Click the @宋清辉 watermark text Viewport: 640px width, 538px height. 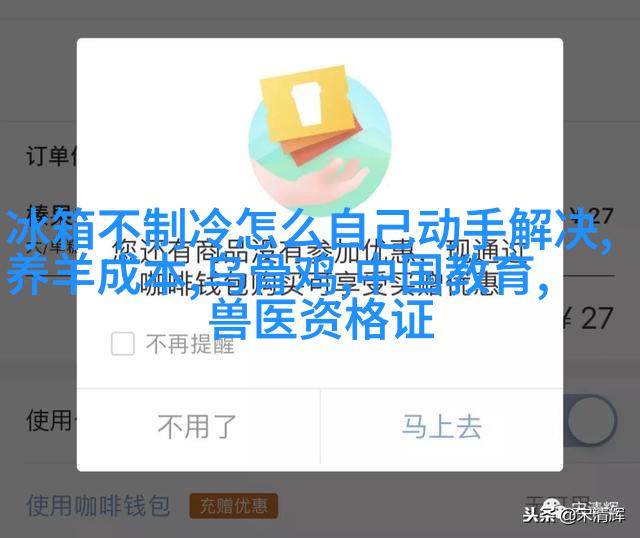tap(591, 515)
